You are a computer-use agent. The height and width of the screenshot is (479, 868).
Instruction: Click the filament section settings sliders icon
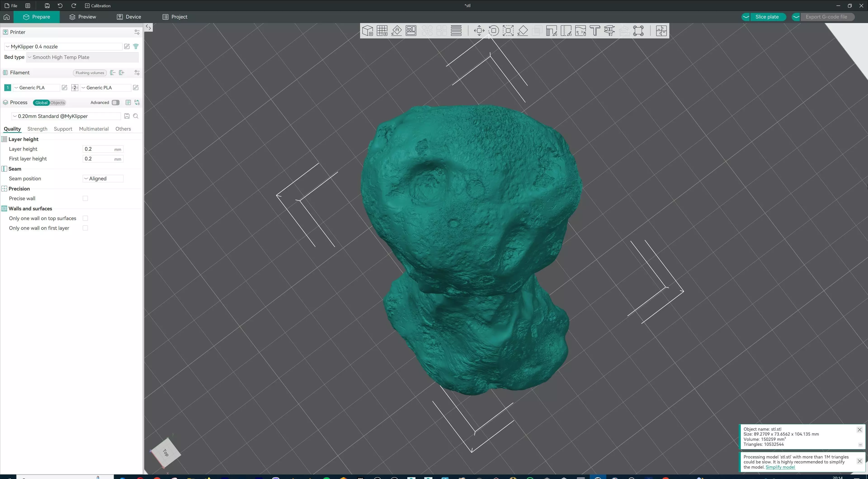click(x=137, y=73)
